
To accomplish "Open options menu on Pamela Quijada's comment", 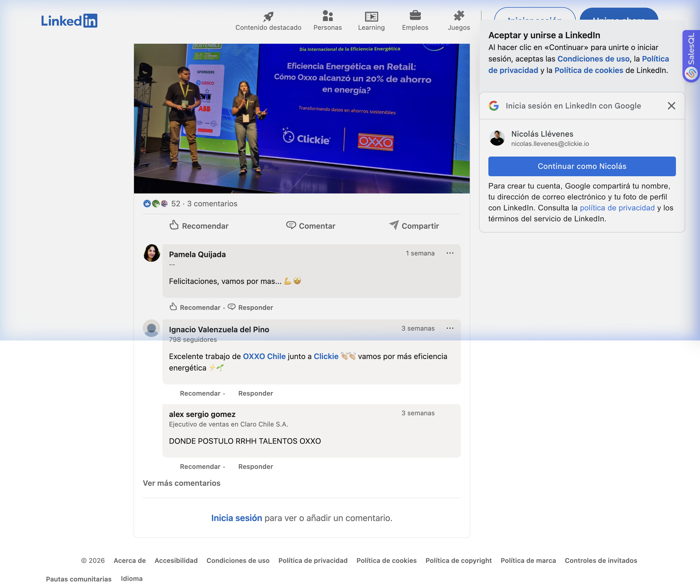I will click(x=450, y=253).
